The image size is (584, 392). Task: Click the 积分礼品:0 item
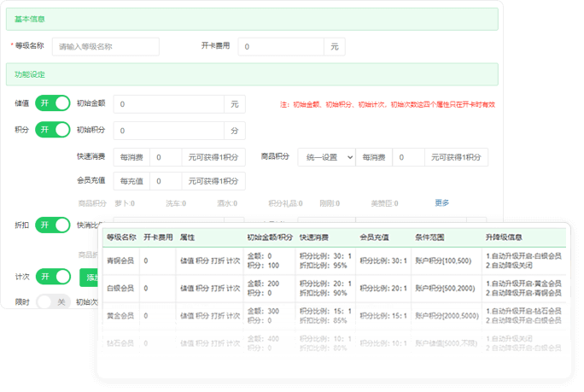[286, 203]
